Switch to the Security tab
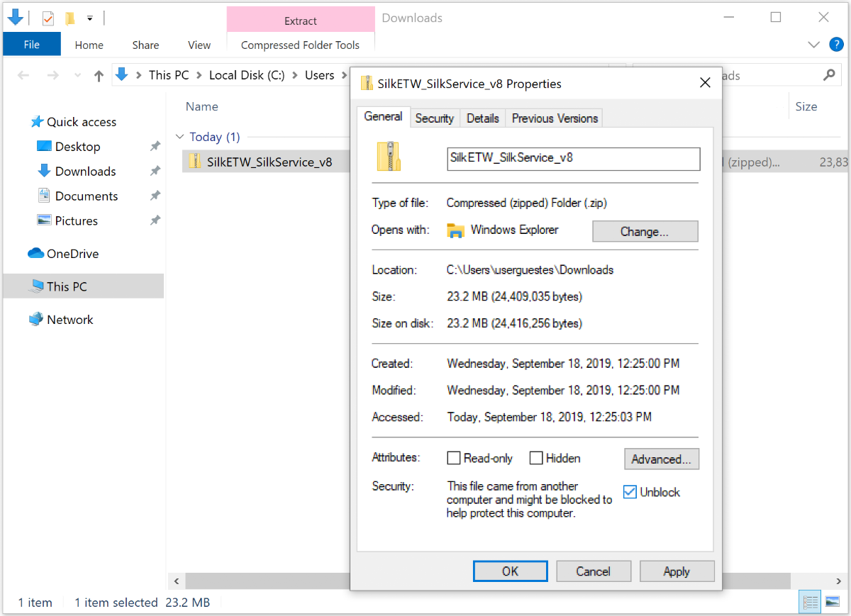The height and width of the screenshot is (616, 851). 435,118
